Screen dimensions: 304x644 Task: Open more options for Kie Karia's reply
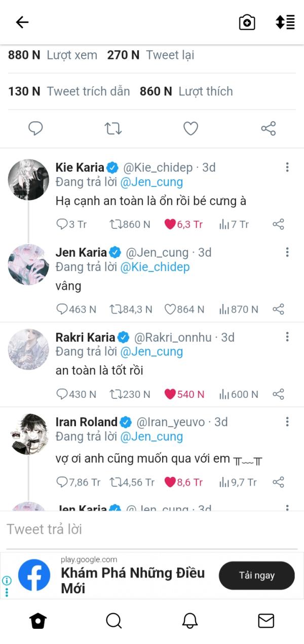click(287, 167)
